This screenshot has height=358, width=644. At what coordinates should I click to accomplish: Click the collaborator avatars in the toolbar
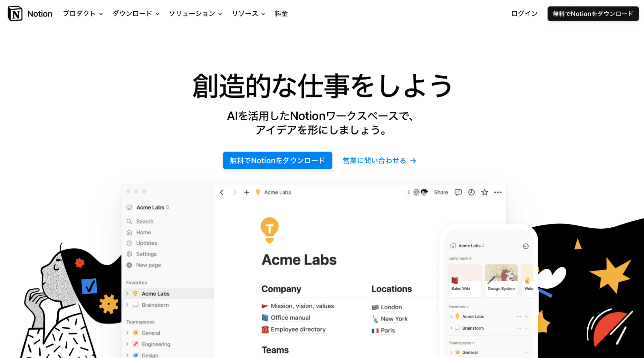[x=416, y=192]
